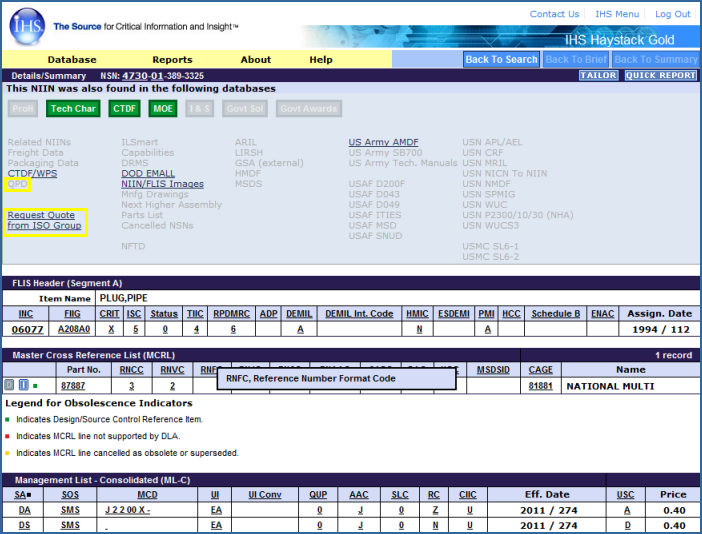Click Request Quote from ISO Group
The image size is (702, 534).
(44, 220)
